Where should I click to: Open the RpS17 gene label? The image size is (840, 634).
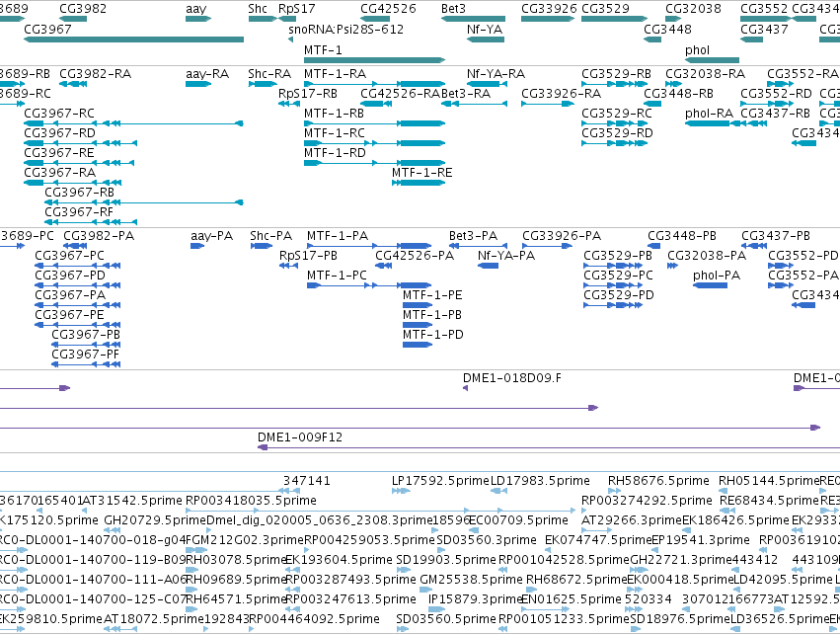pyautogui.click(x=297, y=9)
